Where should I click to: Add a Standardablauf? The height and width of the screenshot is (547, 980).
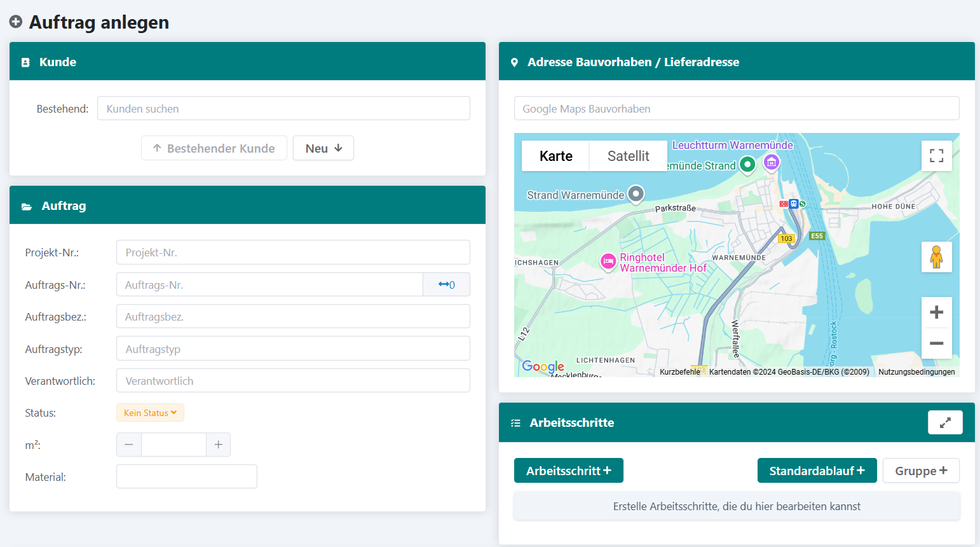817,471
